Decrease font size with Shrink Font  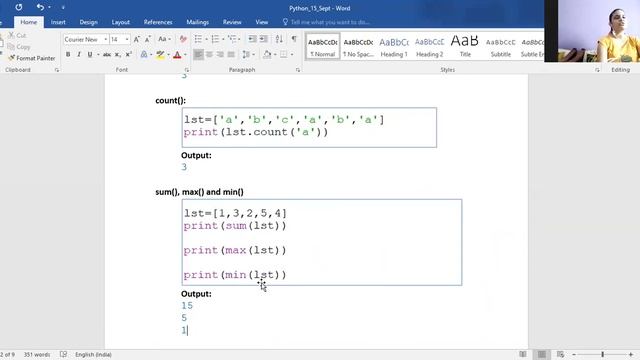(x=148, y=39)
